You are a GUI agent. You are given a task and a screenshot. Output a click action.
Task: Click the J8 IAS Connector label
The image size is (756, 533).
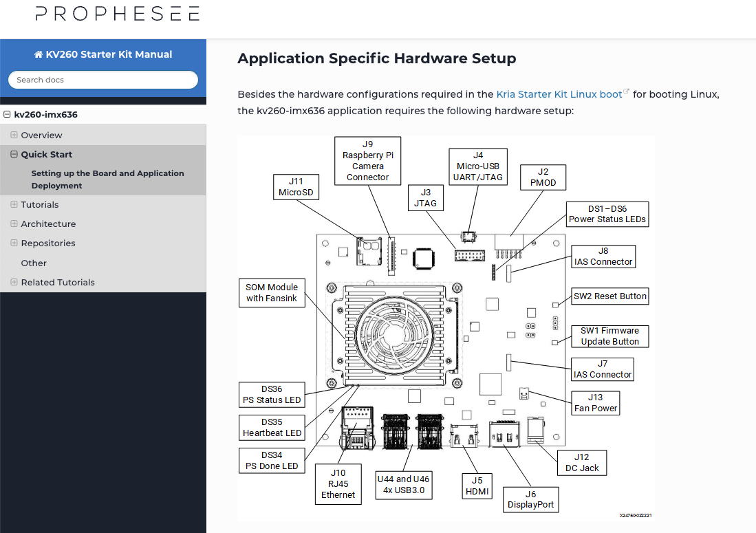pyautogui.click(x=603, y=257)
